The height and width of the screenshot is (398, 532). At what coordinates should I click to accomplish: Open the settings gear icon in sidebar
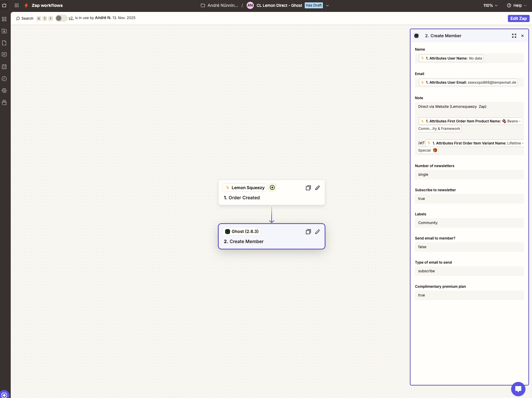coord(4,91)
